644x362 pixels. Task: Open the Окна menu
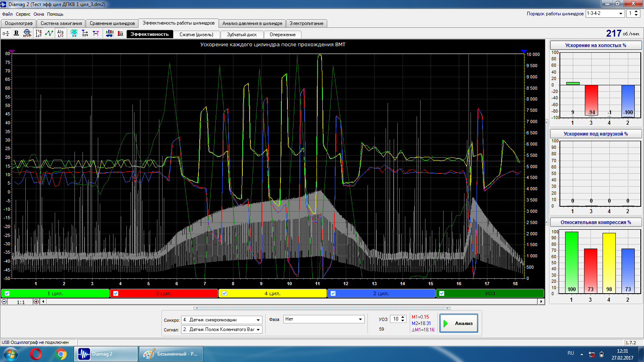click(x=39, y=14)
